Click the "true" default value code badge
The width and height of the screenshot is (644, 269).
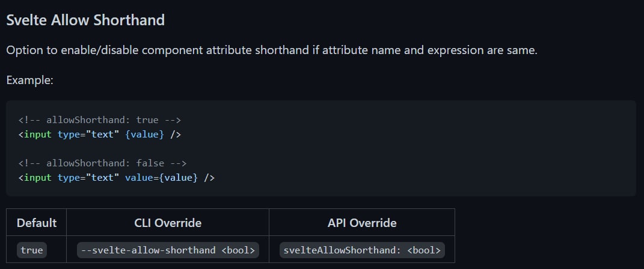click(x=32, y=250)
